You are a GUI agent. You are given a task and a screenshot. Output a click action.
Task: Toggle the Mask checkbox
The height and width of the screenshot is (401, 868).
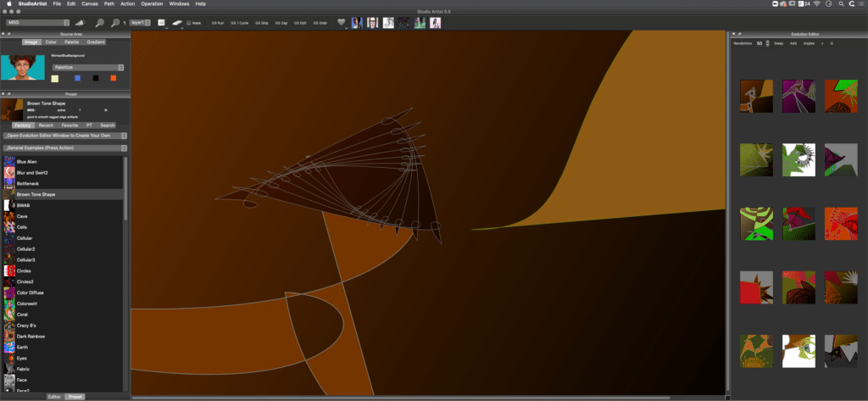190,23
